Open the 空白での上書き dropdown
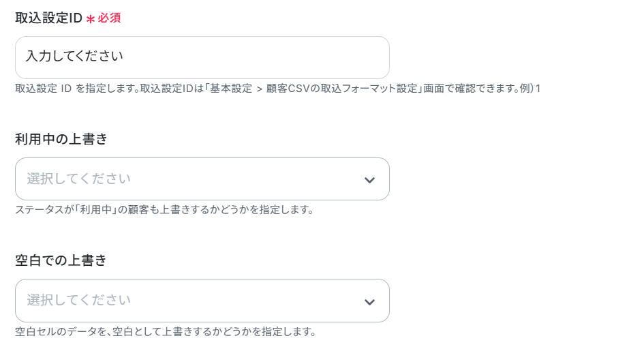 click(x=202, y=301)
